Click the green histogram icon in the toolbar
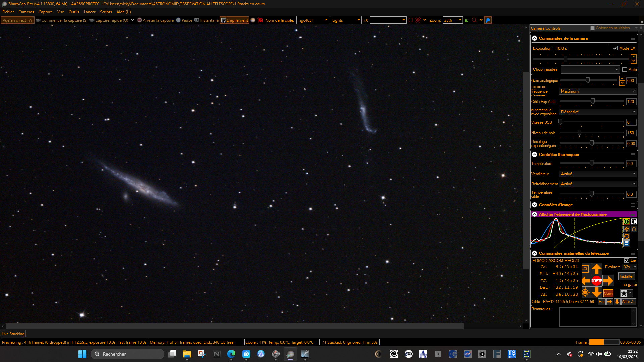The width and height of the screenshot is (644, 362). (x=467, y=20)
